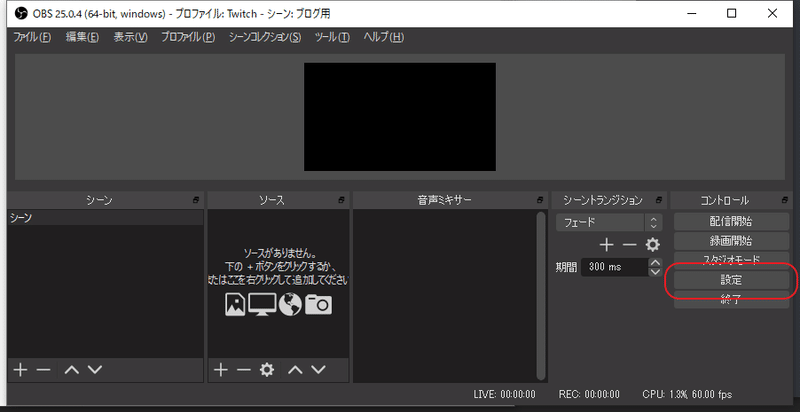Click the add scene plus icon

[x=20, y=370]
